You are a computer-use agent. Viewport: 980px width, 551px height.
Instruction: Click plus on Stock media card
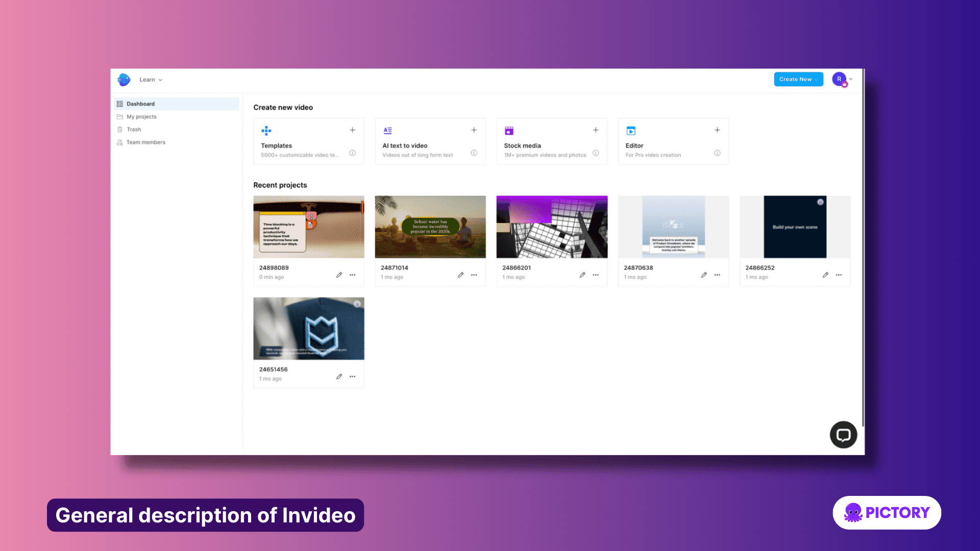click(596, 130)
